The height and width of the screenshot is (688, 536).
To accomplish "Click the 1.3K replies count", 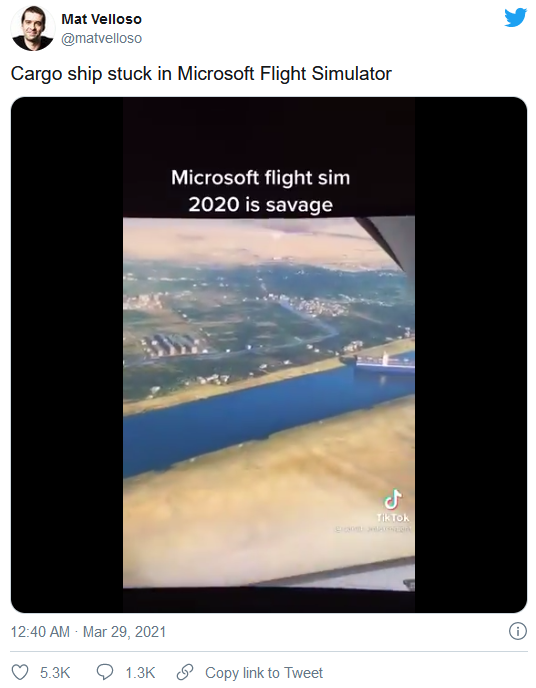I will (x=140, y=673).
